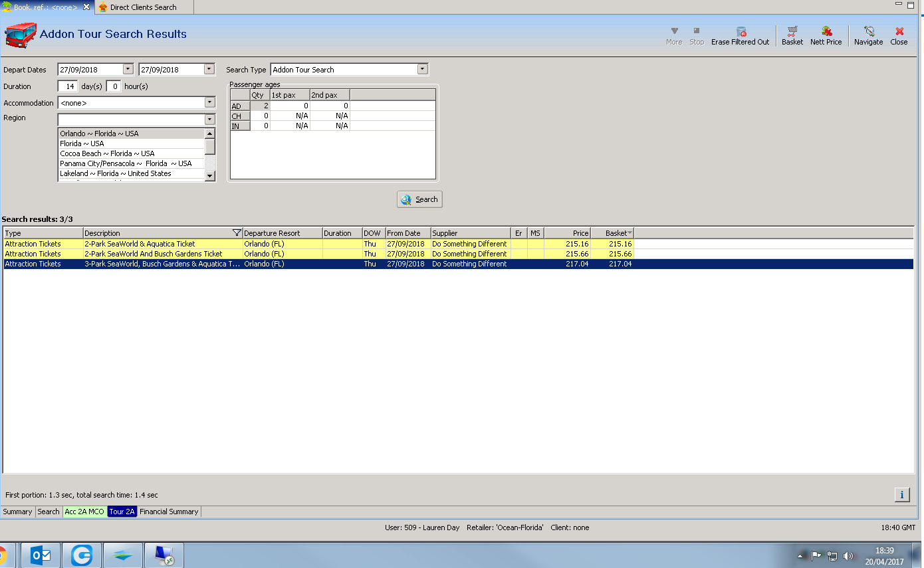Show the Nett Price
The width and height of the screenshot is (924, 568).
(x=826, y=36)
